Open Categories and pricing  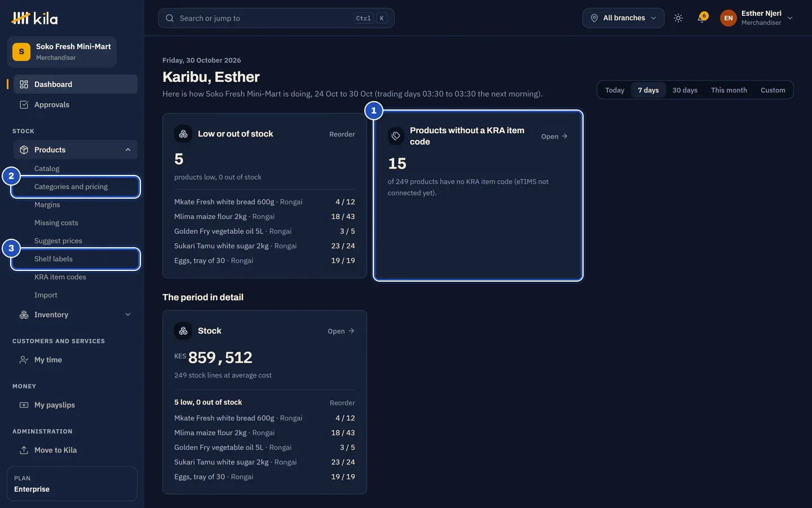tap(76, 187)
